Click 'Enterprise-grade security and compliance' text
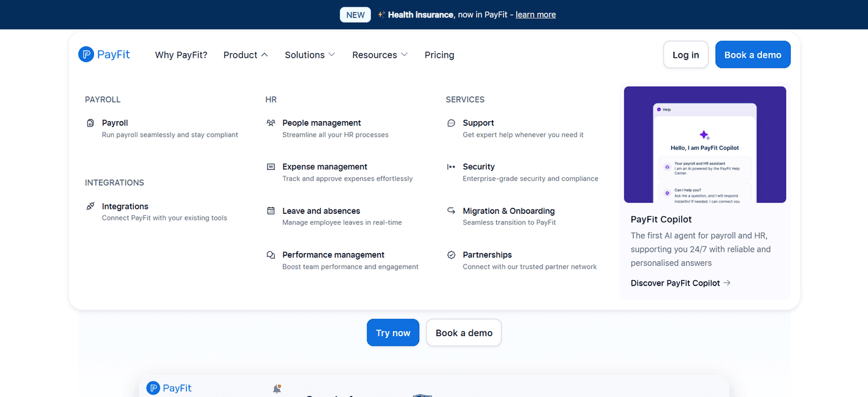The image size is (868, 397). (530, 179)
